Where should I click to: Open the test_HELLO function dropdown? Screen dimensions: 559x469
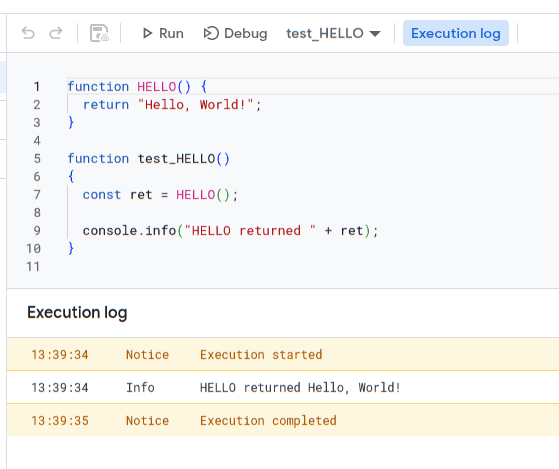tap(333, 33)
